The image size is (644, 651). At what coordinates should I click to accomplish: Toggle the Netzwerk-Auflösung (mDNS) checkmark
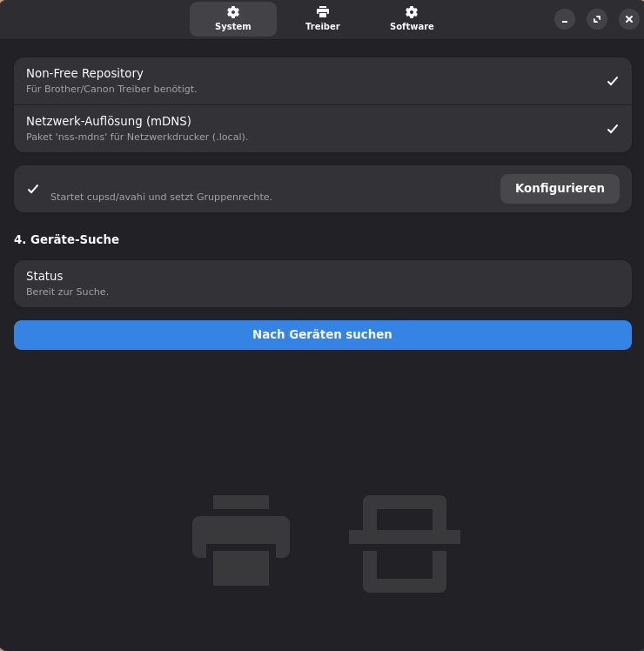tap(613, 129)
